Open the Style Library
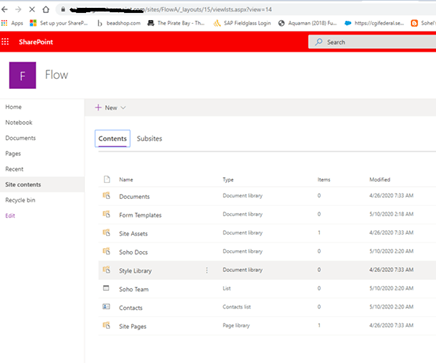The height and width of the screenshot is (363, 436). pyautogui.click(x=135, y=271)
